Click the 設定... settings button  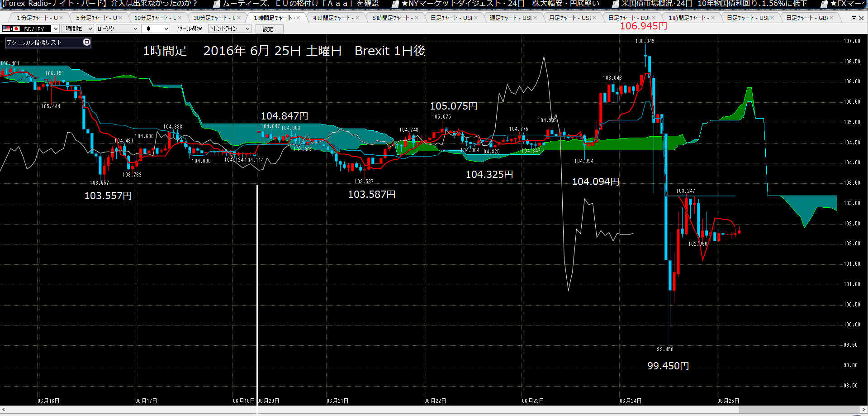[x=270, y=29]
